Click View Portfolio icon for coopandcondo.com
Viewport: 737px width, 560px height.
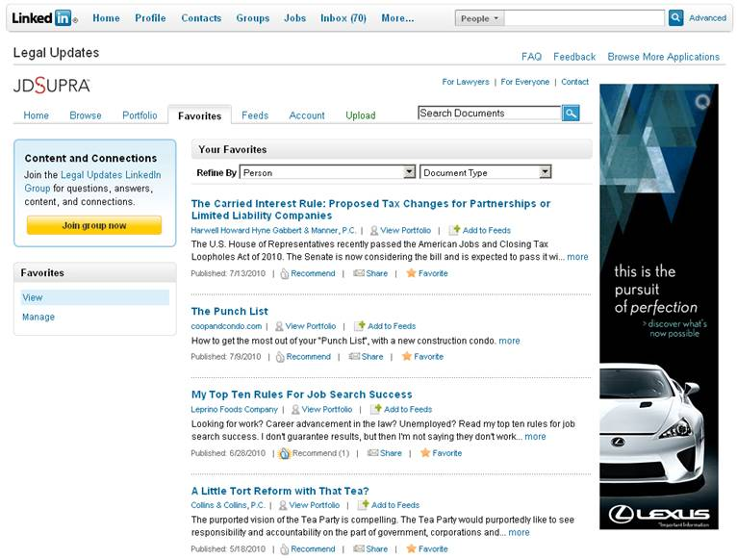point(279,326)
